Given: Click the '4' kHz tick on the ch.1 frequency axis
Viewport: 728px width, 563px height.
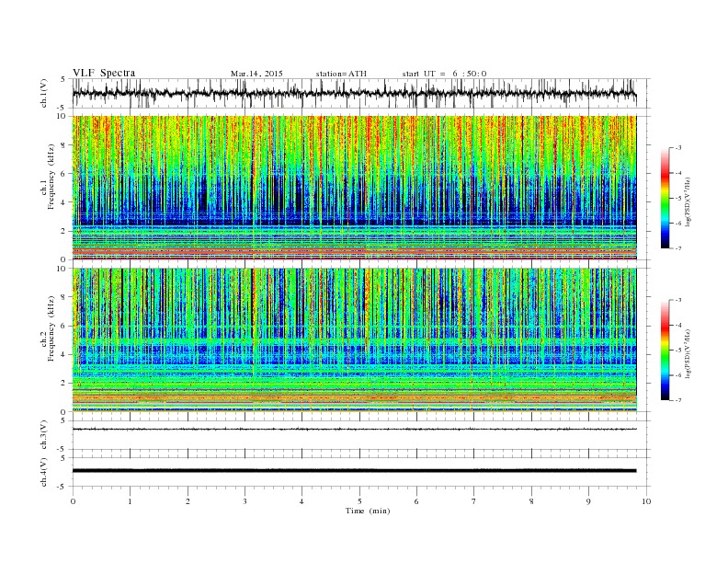Looking at the screenshot, I should click(63, 202).
